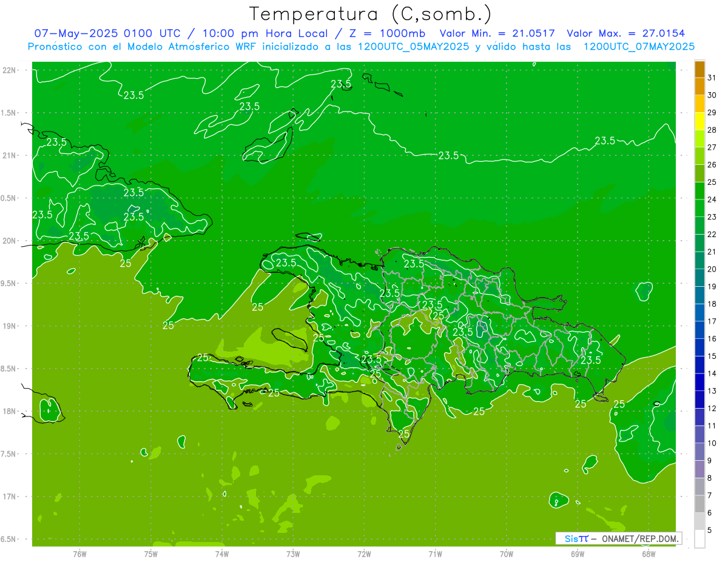Click the '21N' latitude label

[9, 155]
